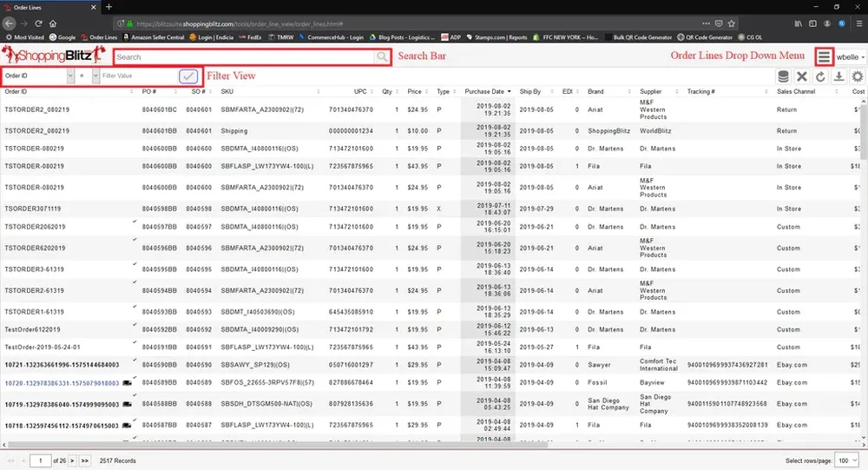Click the SBSAWY_SP129|(OS) SKU cell
The image size is (868, 470).
click(x=255, y=365)
